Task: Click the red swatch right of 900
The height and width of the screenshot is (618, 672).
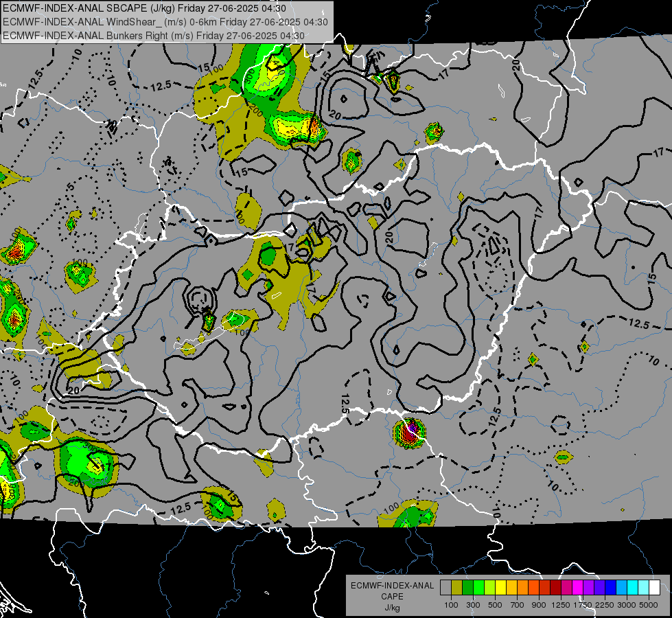Action: point(545,588)
